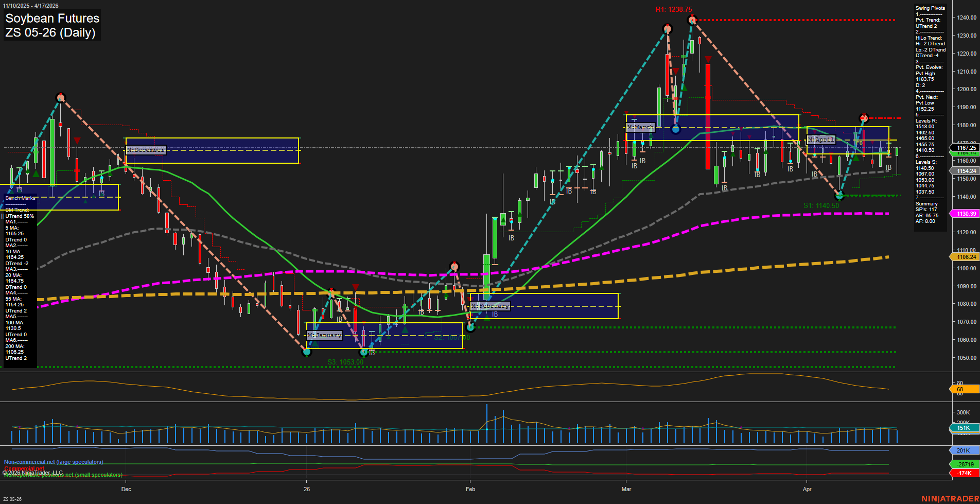Expand the M:March monthly range box
The height and width of the screenshot is (504, 980).
(x=640, y=127)
